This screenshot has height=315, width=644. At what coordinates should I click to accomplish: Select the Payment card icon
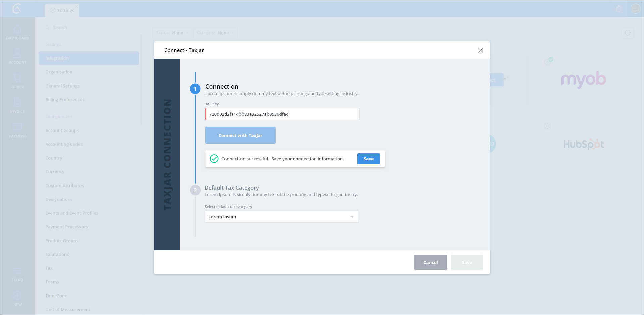[17, 127]
